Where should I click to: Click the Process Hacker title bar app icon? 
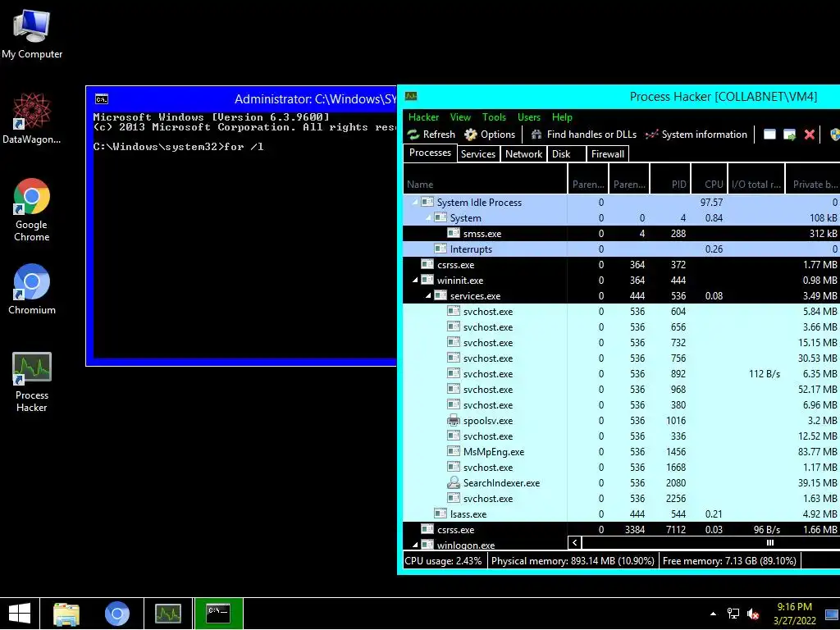(x=411, y=97)
